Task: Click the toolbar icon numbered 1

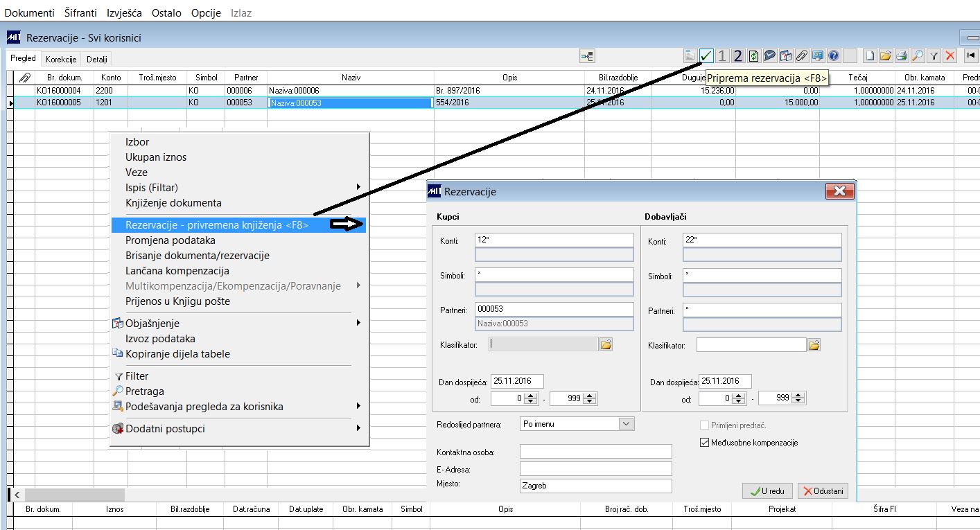Action: pyautogui.click(x=722, y=56)
